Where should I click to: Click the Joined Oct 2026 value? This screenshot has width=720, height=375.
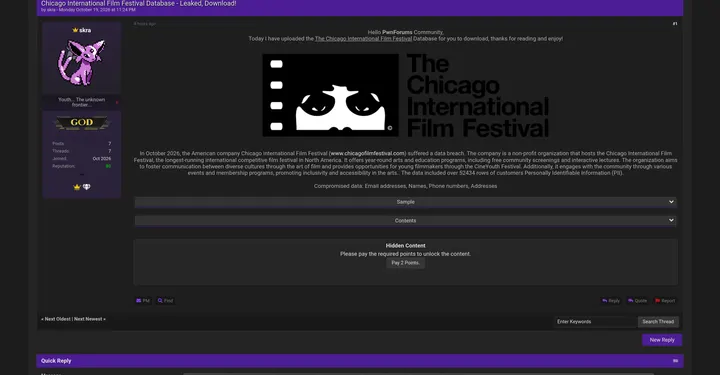(x=101, y=159)
